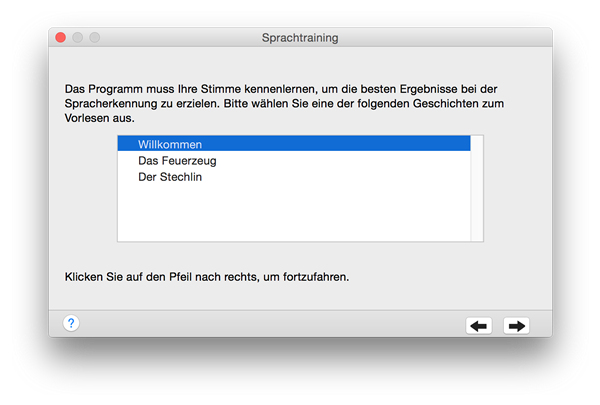
Task: Click empty space below Der Stechlin in list
Action: [x=294, y=212]
